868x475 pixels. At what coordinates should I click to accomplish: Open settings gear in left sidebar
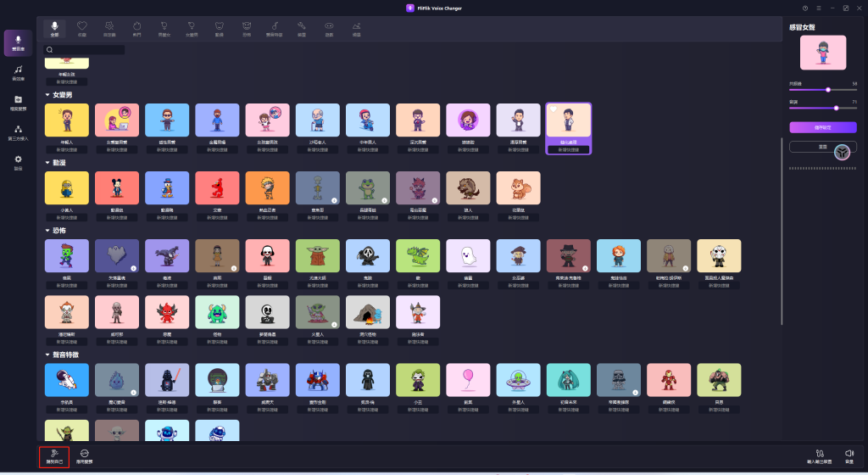point(19,162)
